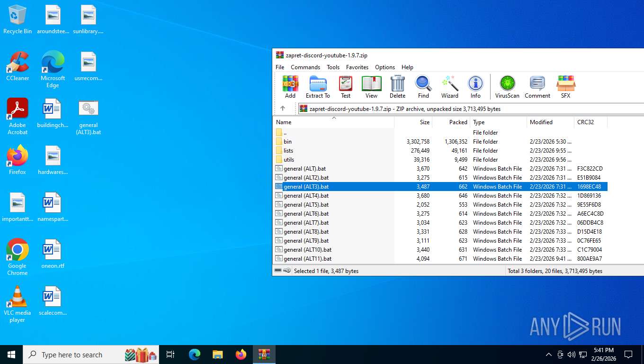Select the hardwares... image file on desktop
Image resolution: width=644 pixels, height=364 pixels.
tap(53, 160)
